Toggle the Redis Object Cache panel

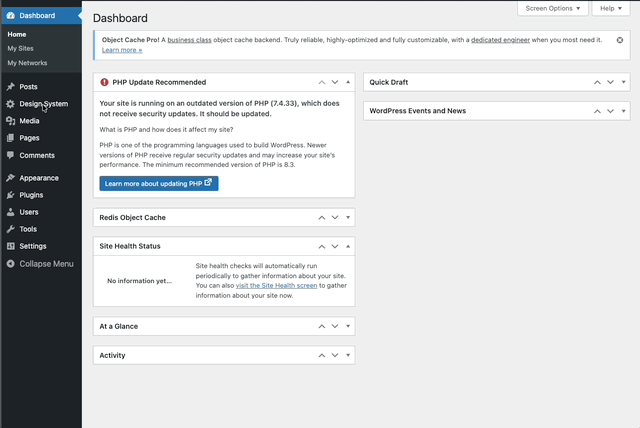point(348,217)
